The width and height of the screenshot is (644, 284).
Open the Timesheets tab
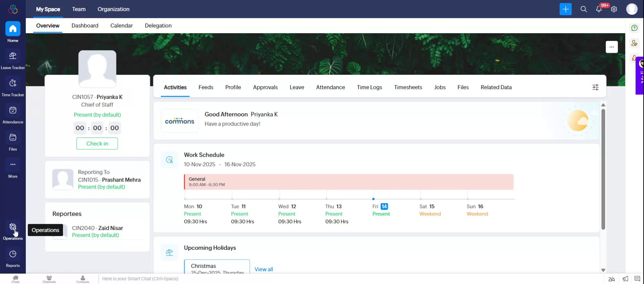(x=408, y=87)
